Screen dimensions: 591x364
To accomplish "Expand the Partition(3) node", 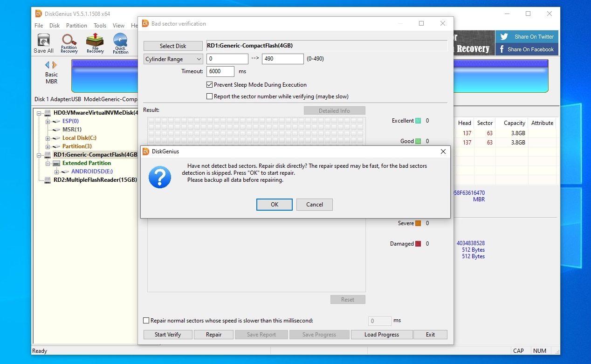I will [48, 146].
